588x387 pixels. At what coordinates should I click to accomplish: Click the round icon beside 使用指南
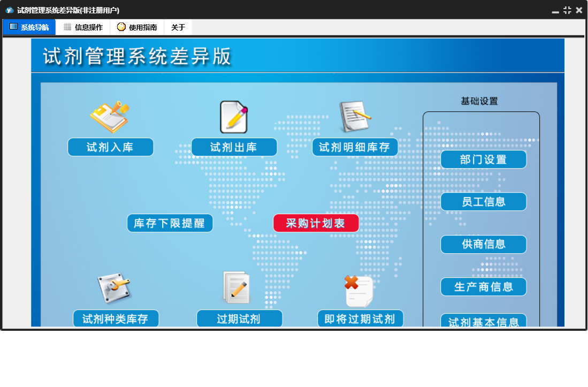click(x=121, y=27)
